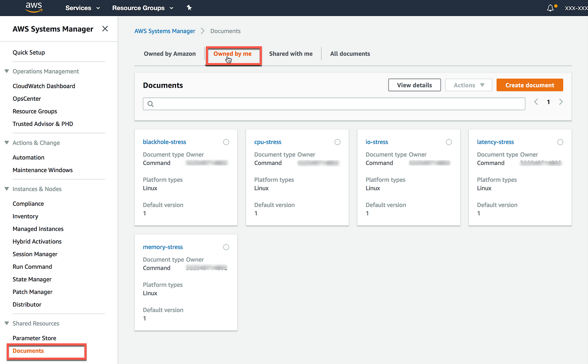Open Distributor in sidebar
This screenshot has height=364, width=588.
coord(27,304)
